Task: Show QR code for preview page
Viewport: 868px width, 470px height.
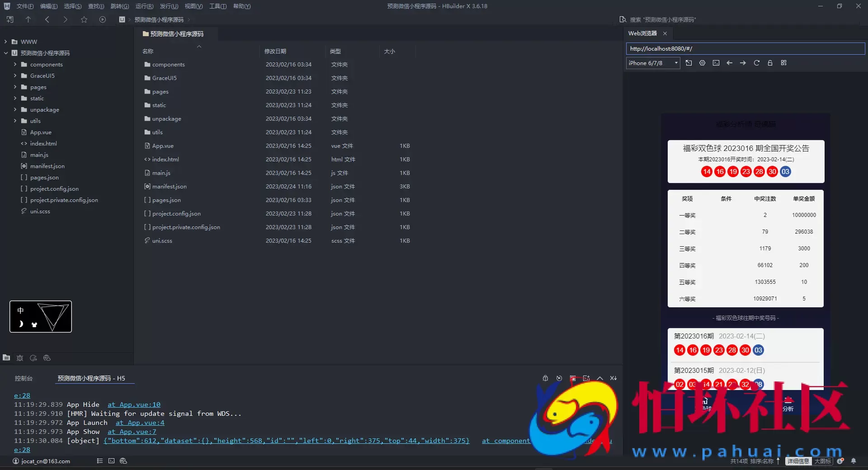Action: (783, 63)
